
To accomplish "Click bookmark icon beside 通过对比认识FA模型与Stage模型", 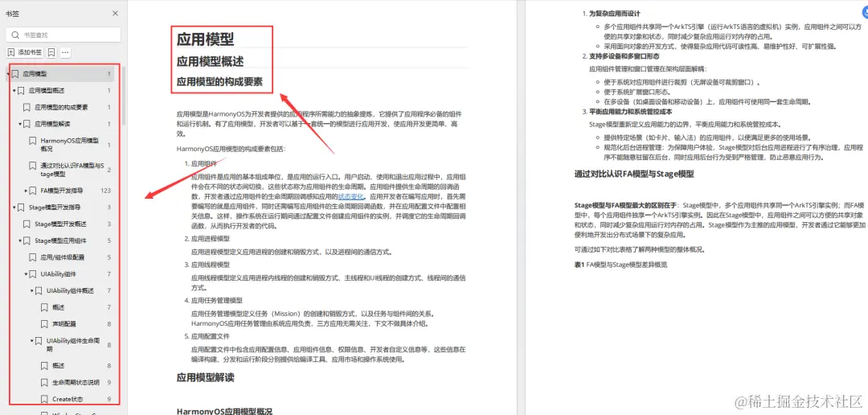I will (33, 166).
